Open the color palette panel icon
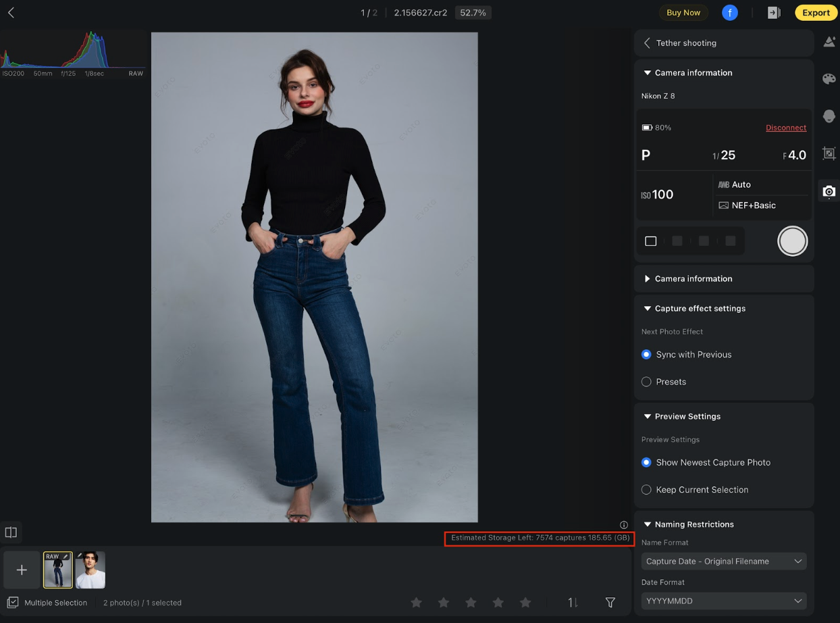Viewport: 840px width, 623px height. 829,79
